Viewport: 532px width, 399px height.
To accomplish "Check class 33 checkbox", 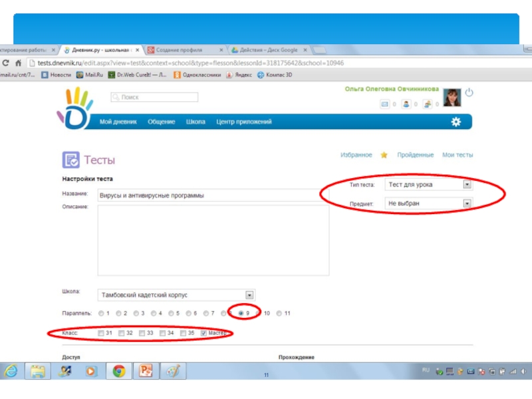I will [x=142, y=333].
